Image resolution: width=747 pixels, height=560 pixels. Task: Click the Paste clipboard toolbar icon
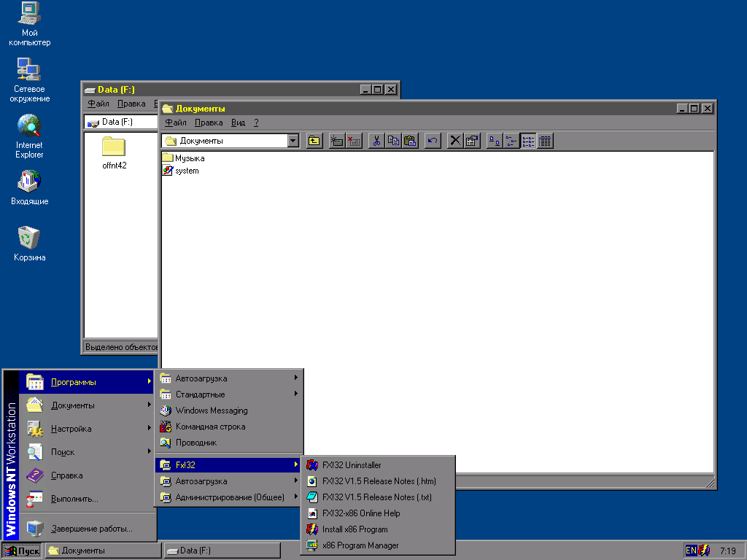tap(410, 141)
